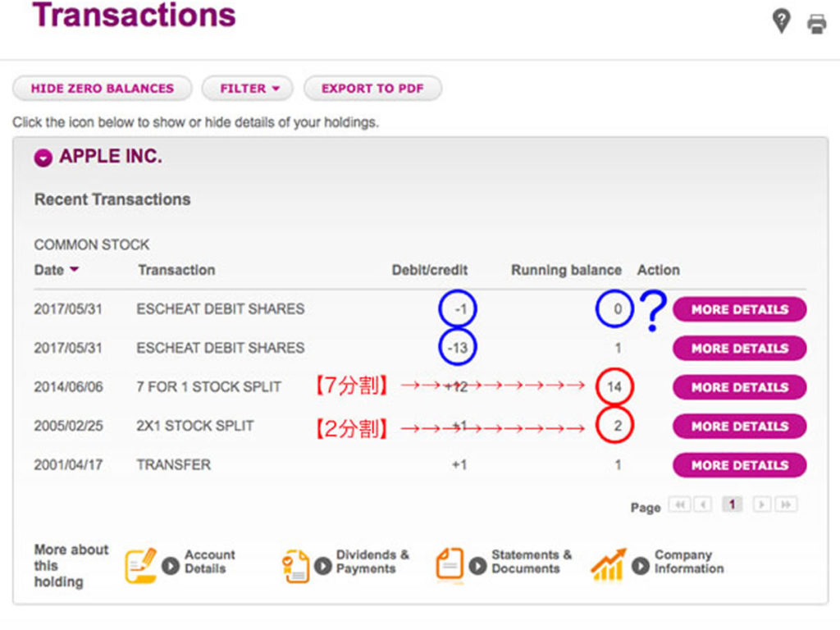Click the date 2005/02/25
This screenshot has height=630, width=840.
(68, 426)
